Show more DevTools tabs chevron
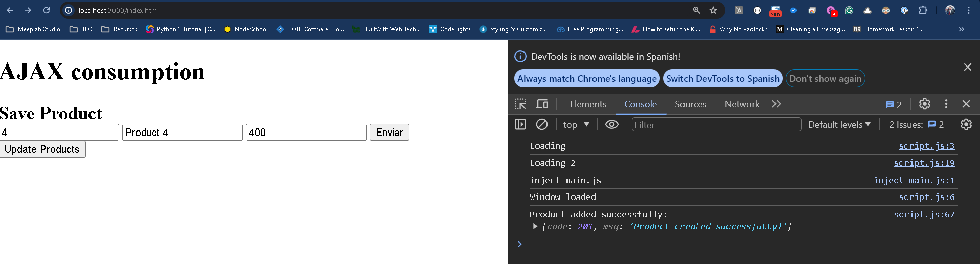The image size is (980, 264). pyautogui.click(x=777, y=104)
